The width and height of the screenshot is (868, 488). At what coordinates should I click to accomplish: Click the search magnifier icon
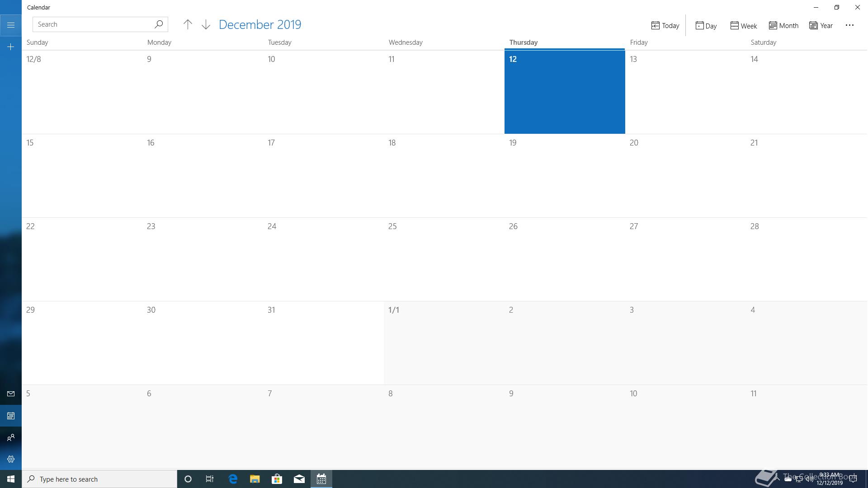tap(159, 24)
